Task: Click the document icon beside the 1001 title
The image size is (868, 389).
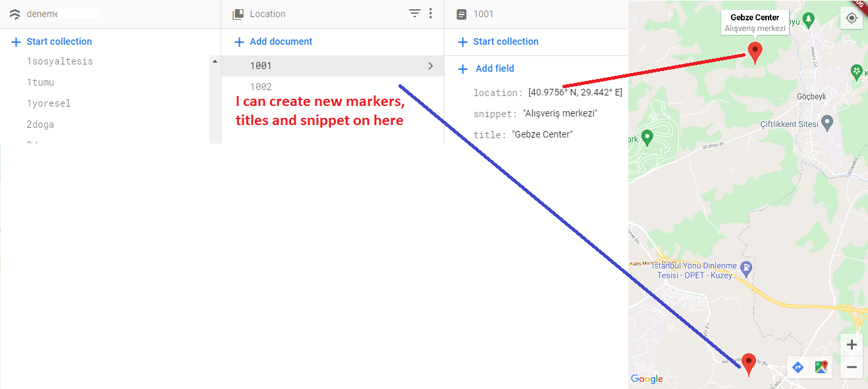Action: [x=461, y=13]
